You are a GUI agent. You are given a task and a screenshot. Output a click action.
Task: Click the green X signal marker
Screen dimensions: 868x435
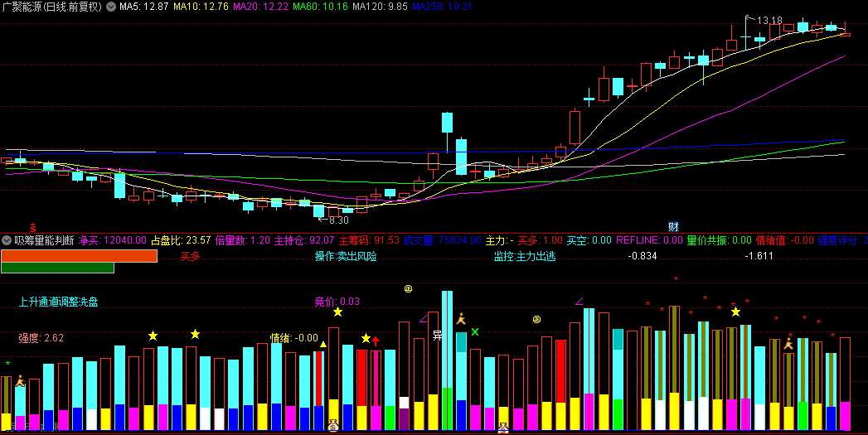click(475, 332)
